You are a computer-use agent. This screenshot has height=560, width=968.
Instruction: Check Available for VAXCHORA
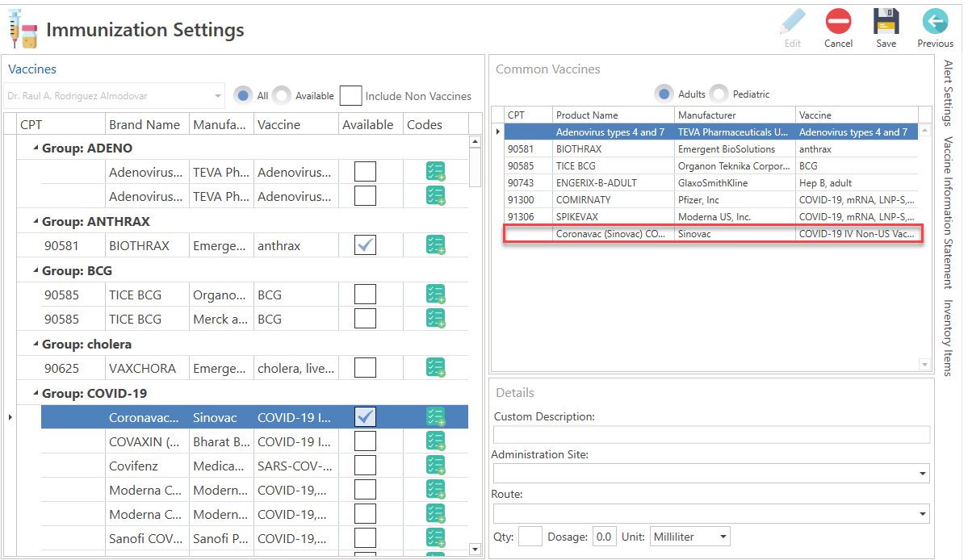pos(366,368)
